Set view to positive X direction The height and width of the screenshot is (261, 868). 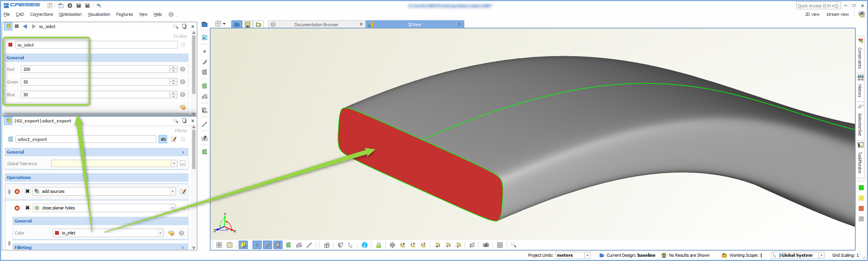click(x=403, y=245)
